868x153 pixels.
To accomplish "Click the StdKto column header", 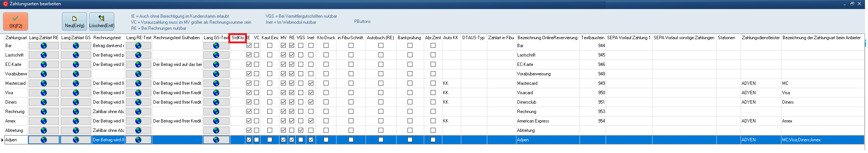I will point(238,38).
